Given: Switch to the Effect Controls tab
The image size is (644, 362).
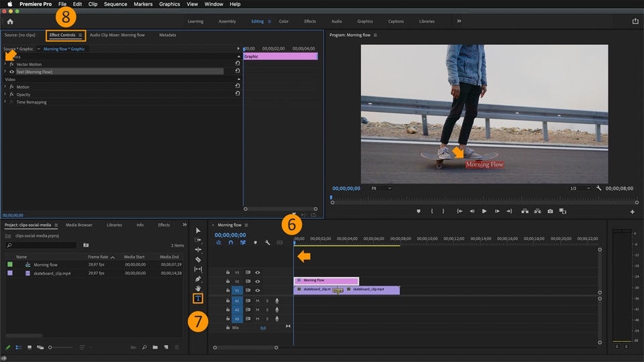Looking at the screenshot, I should 62,35.
